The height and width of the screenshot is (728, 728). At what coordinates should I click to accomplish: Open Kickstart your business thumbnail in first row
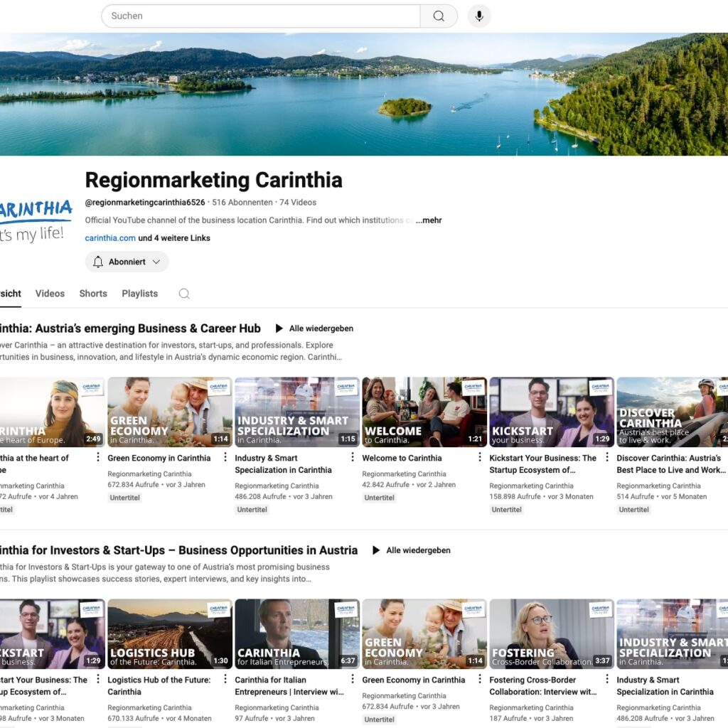pos(552,412)
